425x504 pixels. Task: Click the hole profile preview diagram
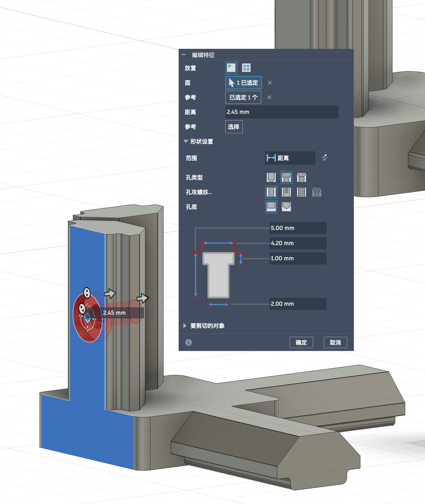click(x=218, y=275)
